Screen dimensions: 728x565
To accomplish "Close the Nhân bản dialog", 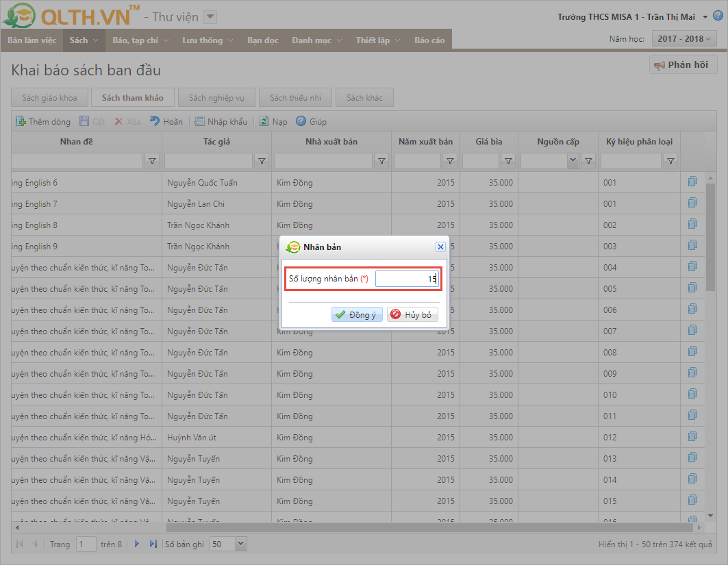I will [440, 247].
